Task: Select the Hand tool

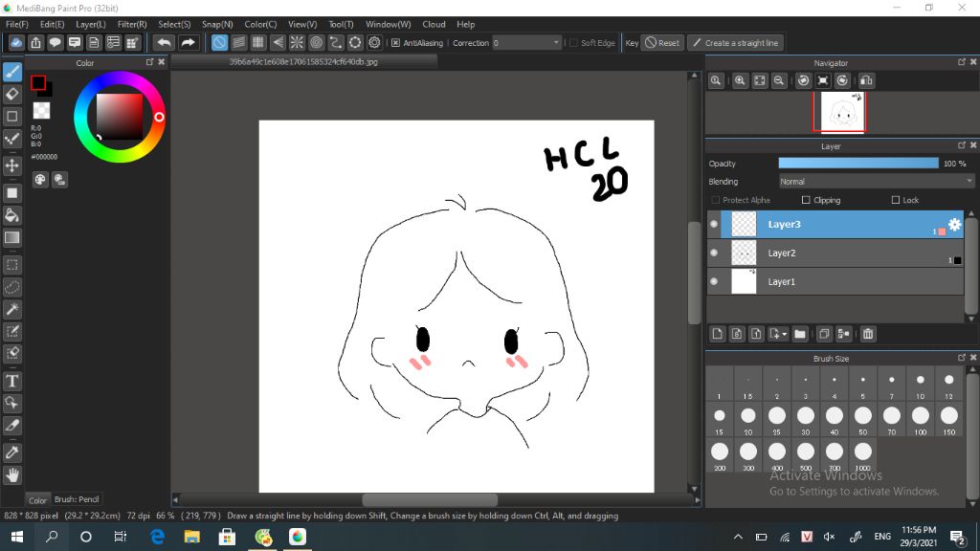Action: [x=11, y=475]
